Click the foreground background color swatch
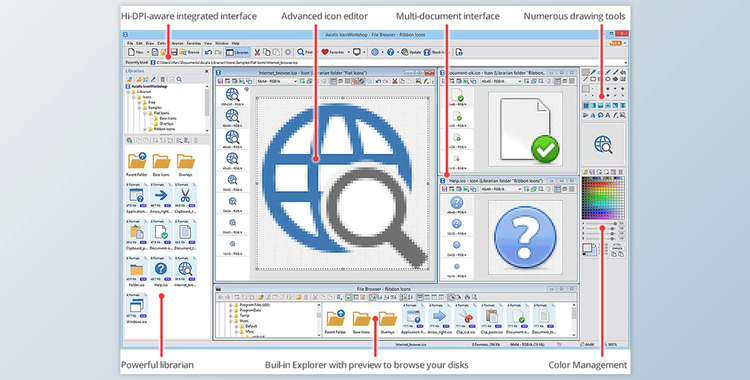The image size is (750, 380). point(589,250)
